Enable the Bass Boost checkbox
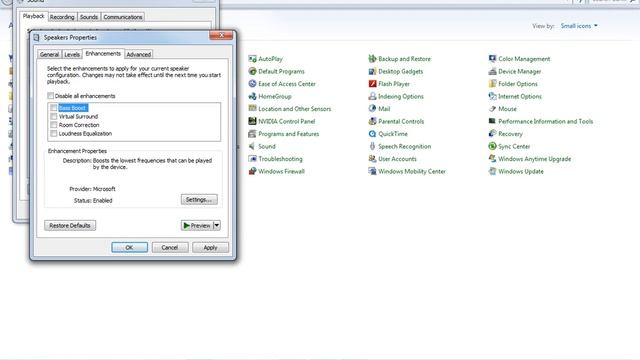This screenshot has width=640, height=360. 53,108
